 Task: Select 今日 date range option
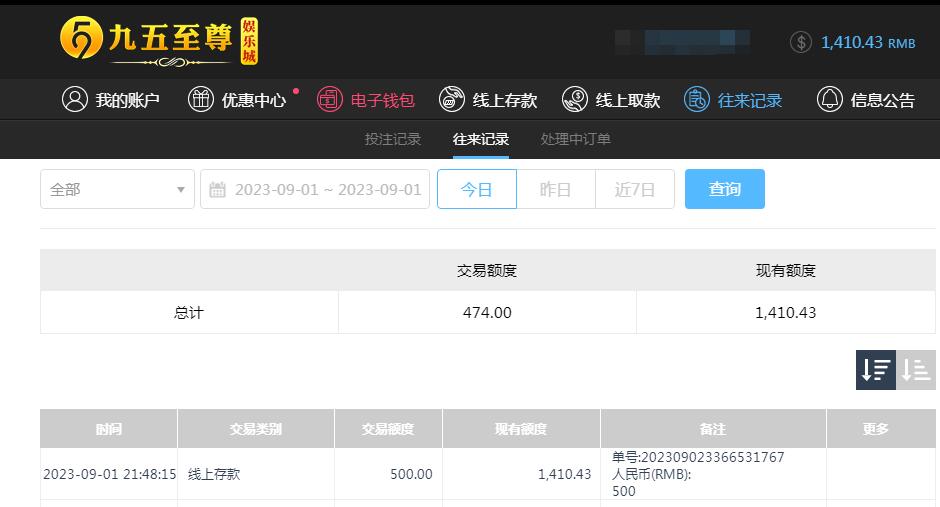(477, 189)
